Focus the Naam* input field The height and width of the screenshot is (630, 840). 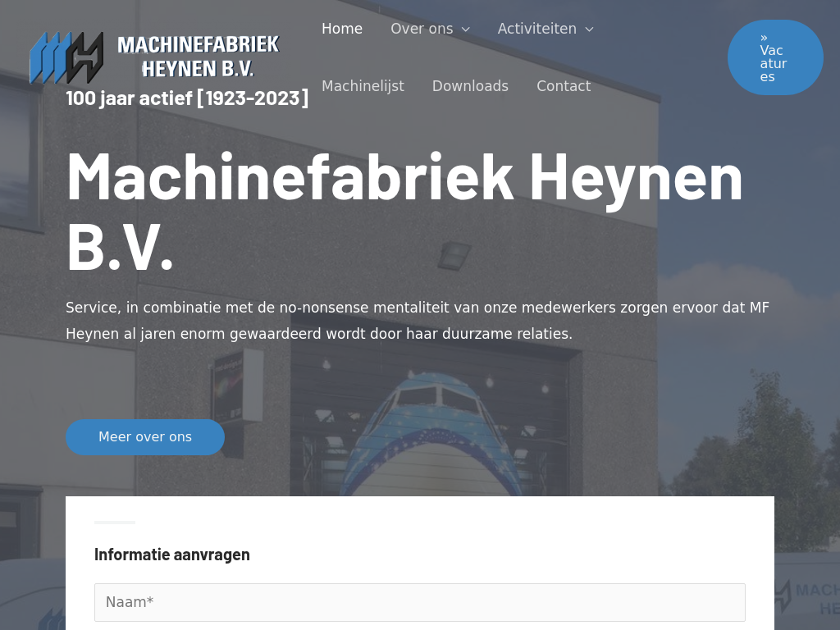[x=420, y=602]
